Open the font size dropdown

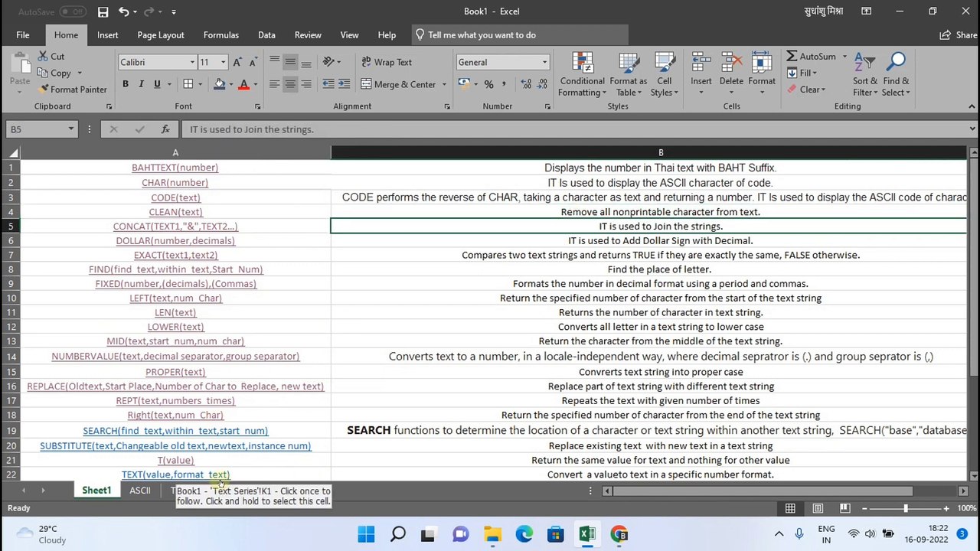click(223, 63)
